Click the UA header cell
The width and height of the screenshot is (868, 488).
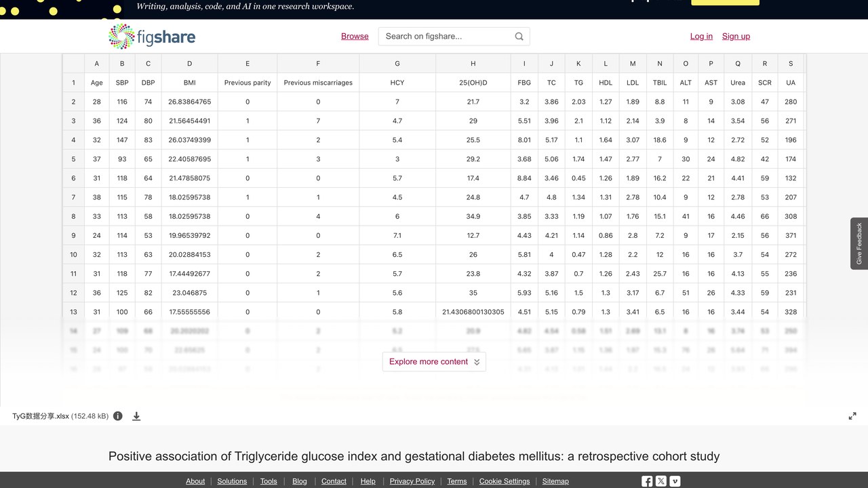pyautogui.click(x=791, y=83)
